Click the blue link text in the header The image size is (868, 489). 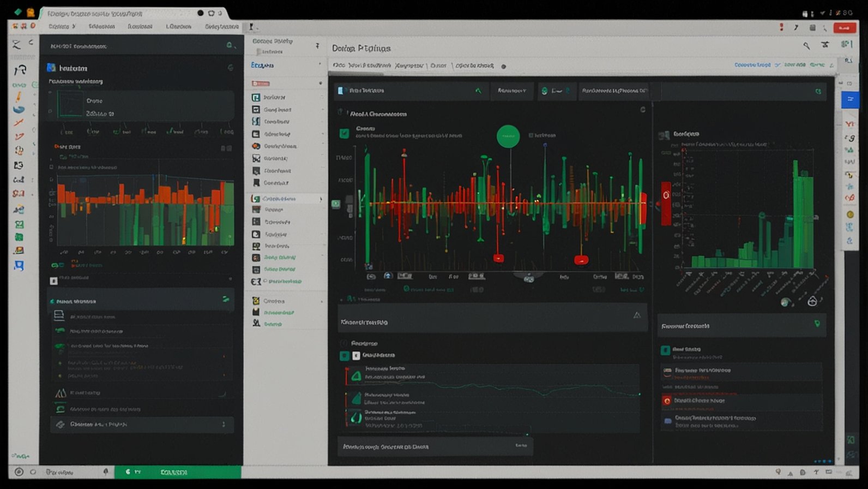coord(752,65)
